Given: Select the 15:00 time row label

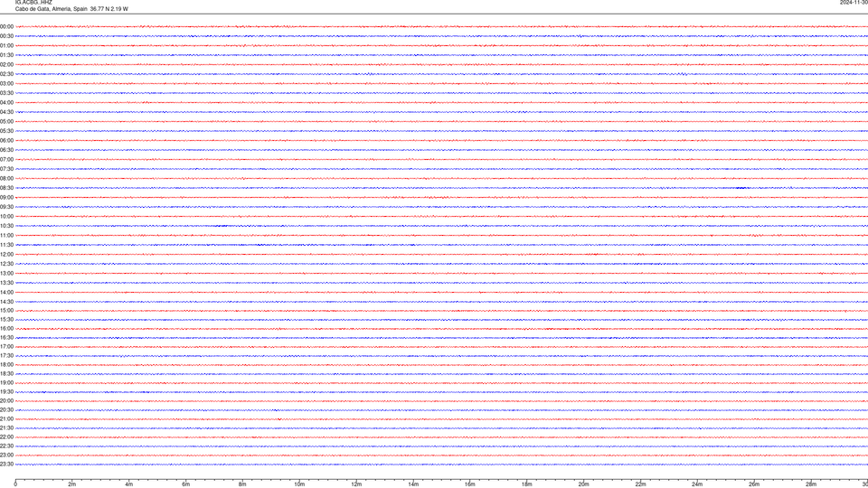Looking at the screenshot, I should [x=6, y=310].
